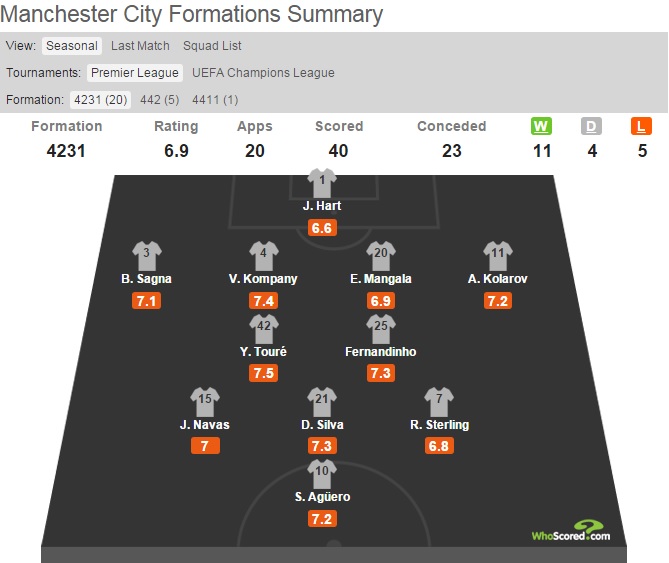Select S. Agüero's number 10 shirt

[x=322, y=473]
